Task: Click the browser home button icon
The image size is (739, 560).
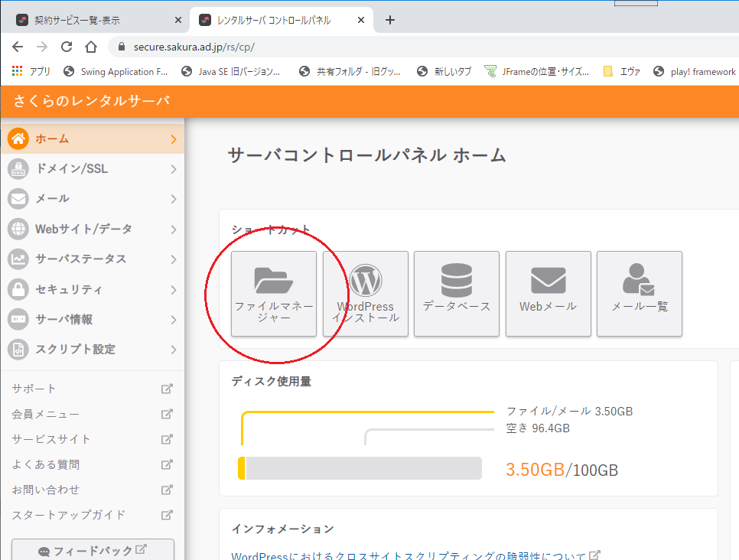Action: pos(91,47)
